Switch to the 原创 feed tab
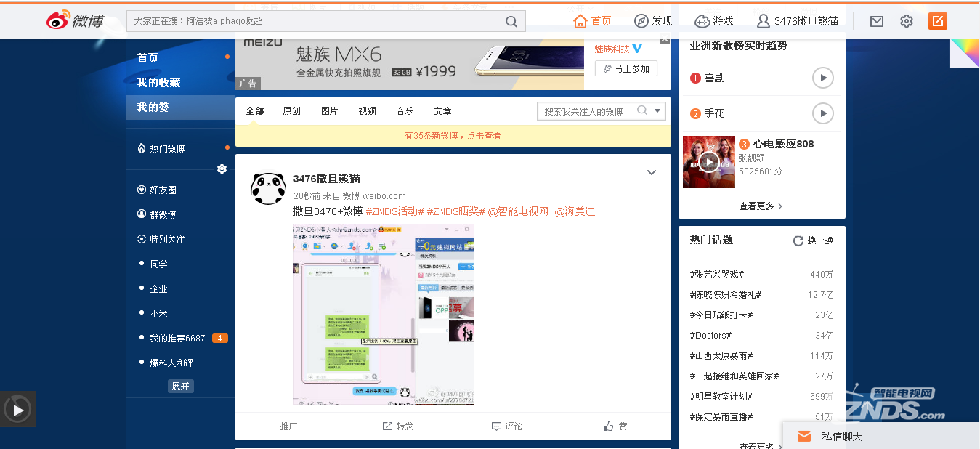The width and height of the screenshot is (980, 449). 291,111
